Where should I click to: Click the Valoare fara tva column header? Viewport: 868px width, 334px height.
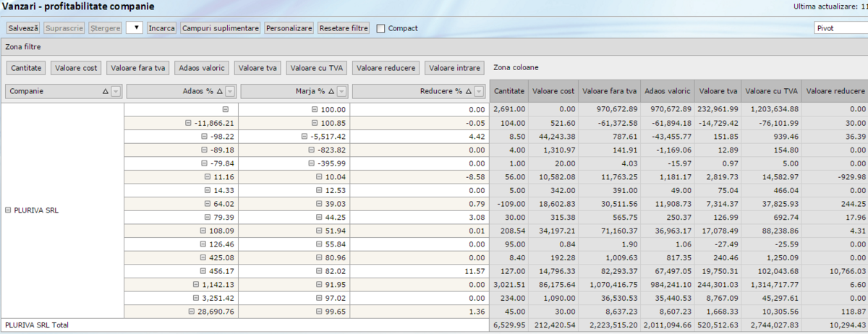point(609,92)
